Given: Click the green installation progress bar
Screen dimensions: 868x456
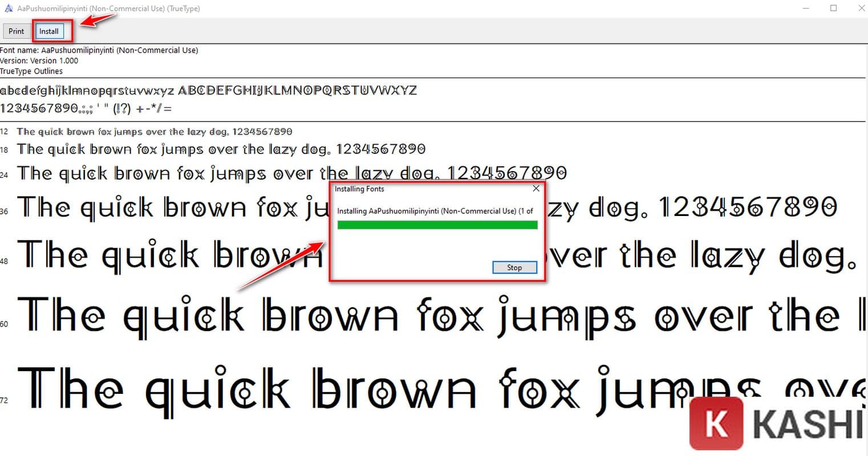Looking at the screenshot, I should click(x=437, y=225).
